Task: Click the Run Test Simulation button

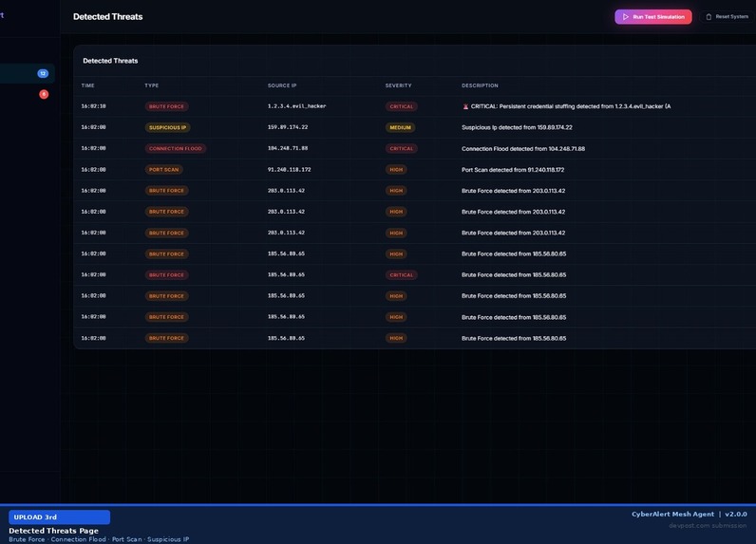Action: (x=652, y=17)
